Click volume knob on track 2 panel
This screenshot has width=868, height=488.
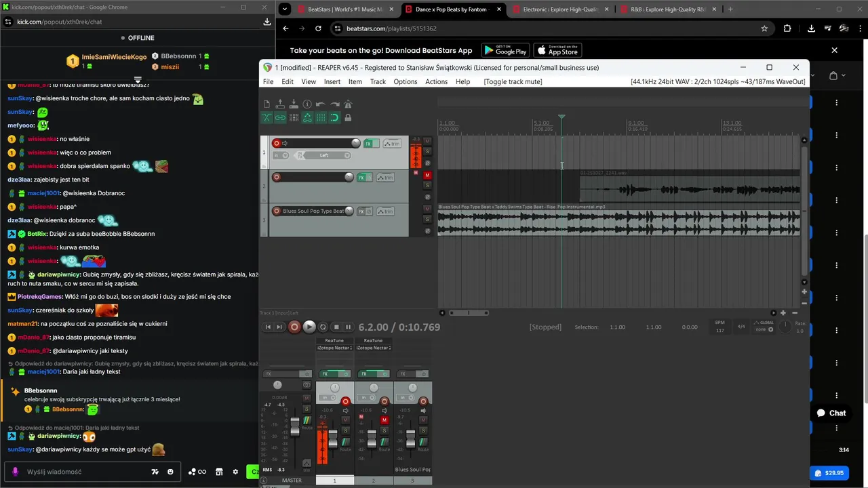click(x=349, y=177)
